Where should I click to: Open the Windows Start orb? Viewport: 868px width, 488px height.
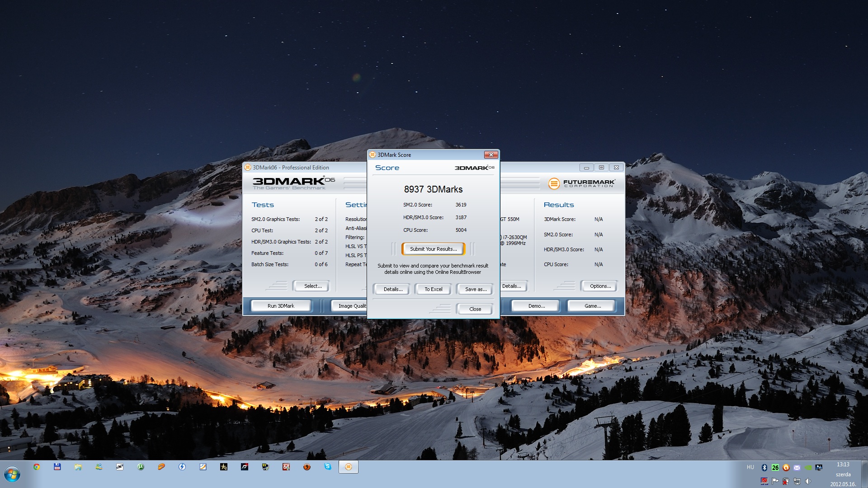point(12,474)
